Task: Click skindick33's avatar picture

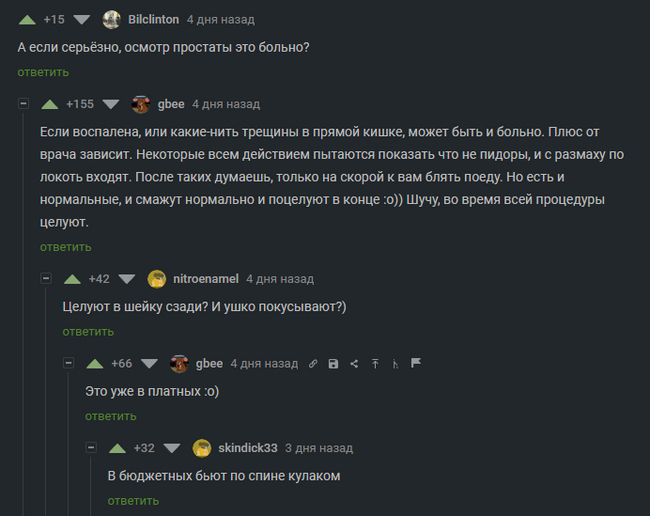Action: [x=201, y=448]
